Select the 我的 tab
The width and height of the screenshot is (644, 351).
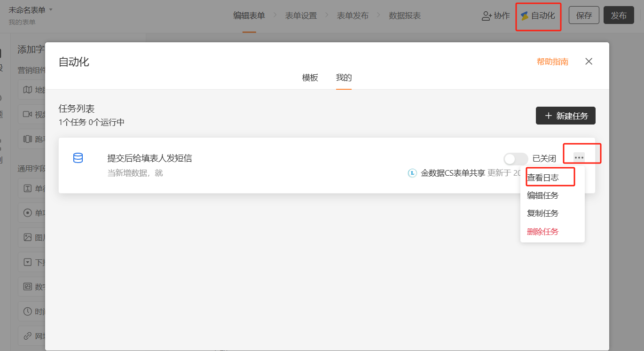click(344, 78)
